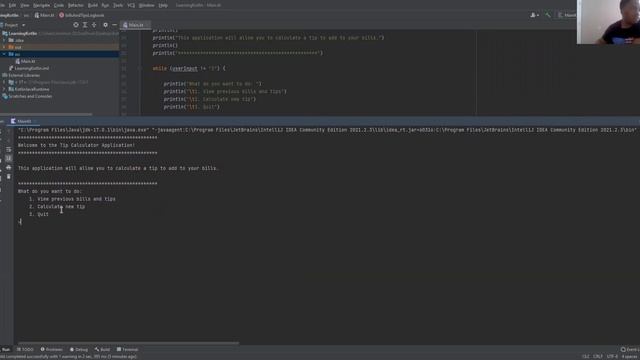The image size is (640, 360).
Task: Click Collapse All icon in Project panel
Action: [x=94, y=25]
